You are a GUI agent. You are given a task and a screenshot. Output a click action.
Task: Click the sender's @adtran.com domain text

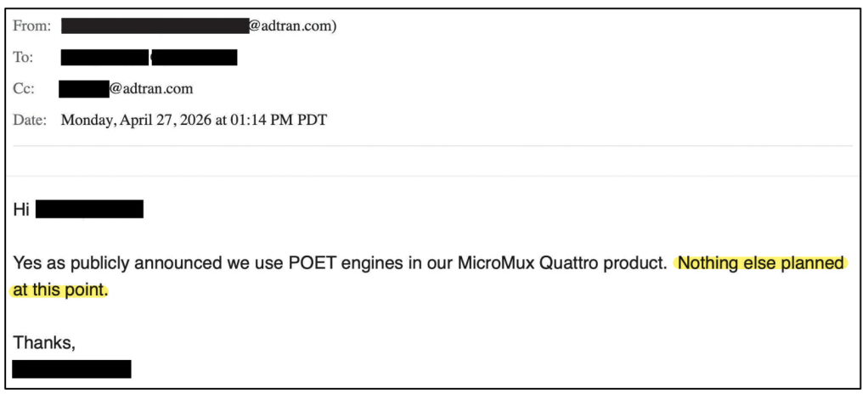293,25
